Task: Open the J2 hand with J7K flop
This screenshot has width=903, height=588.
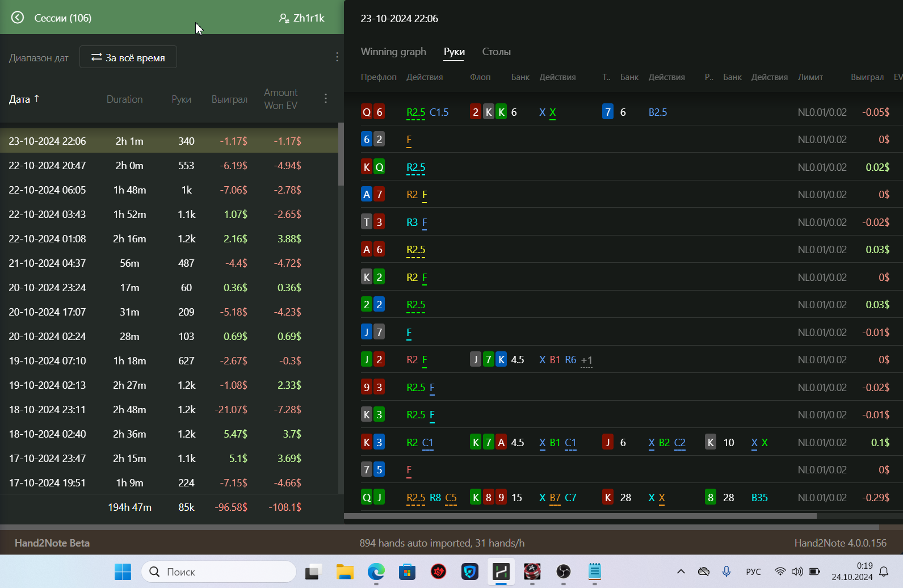Action: [x=631, y=359]
